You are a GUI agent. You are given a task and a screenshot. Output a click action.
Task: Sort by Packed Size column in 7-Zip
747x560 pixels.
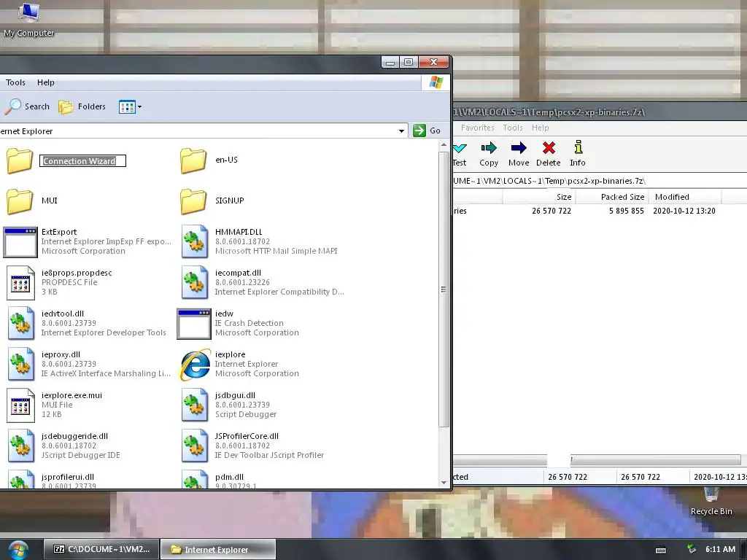[x=612, y=197]
